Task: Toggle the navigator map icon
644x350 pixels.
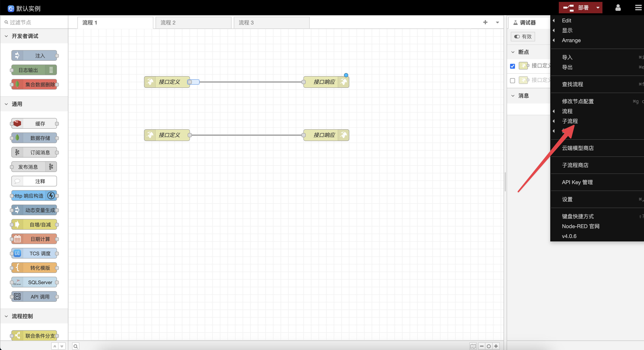Action: coord(473,346)
